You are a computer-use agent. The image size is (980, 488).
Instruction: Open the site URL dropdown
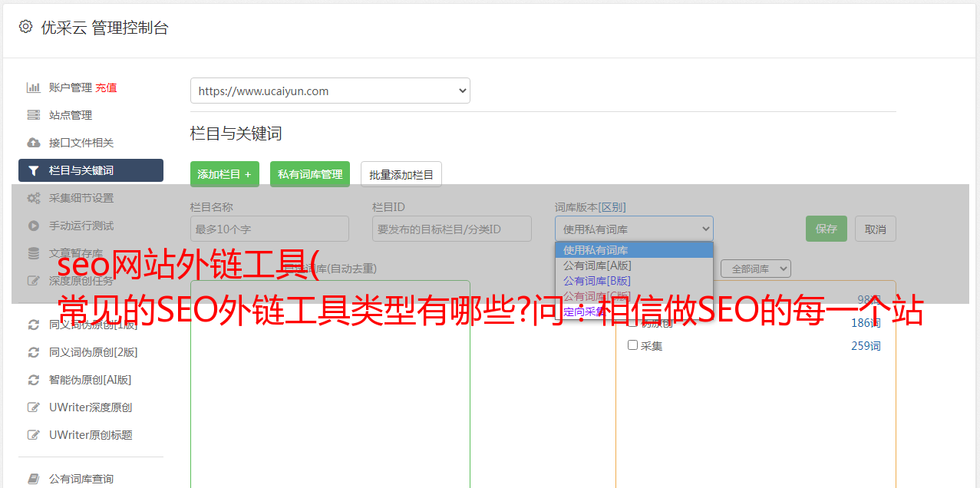point(330,91)
